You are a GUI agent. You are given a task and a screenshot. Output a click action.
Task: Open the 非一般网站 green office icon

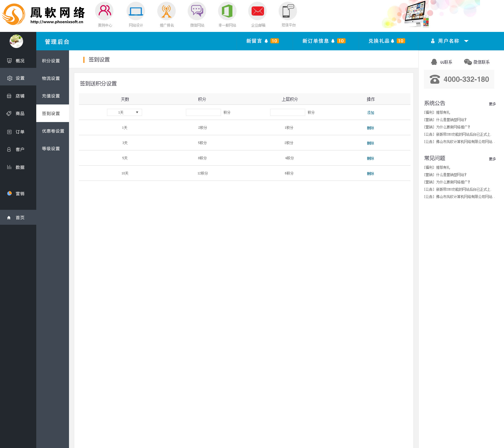click(x=227, y=11)
